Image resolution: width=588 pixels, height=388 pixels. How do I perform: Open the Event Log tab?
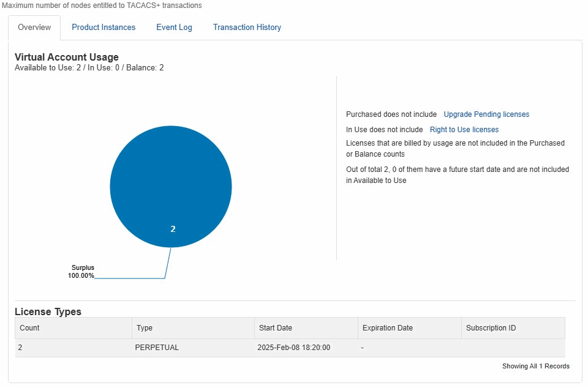[174, 27]
